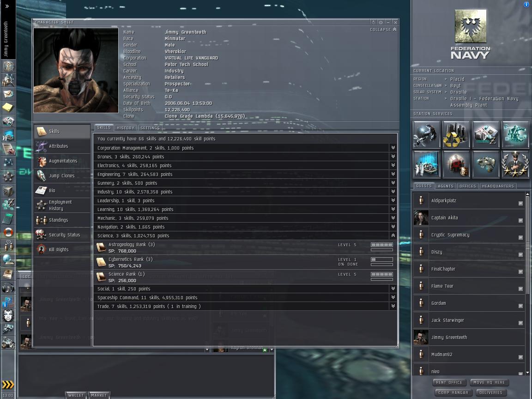532x399 pixels.
Task: Collapse the character info header
Action: [x=383, y=30]
